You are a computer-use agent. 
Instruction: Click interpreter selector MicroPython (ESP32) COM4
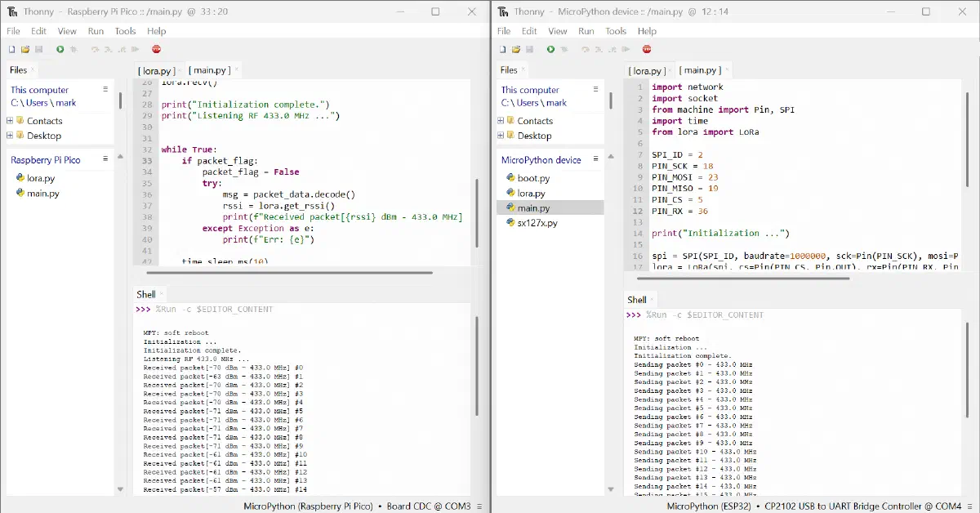point(814,506)
